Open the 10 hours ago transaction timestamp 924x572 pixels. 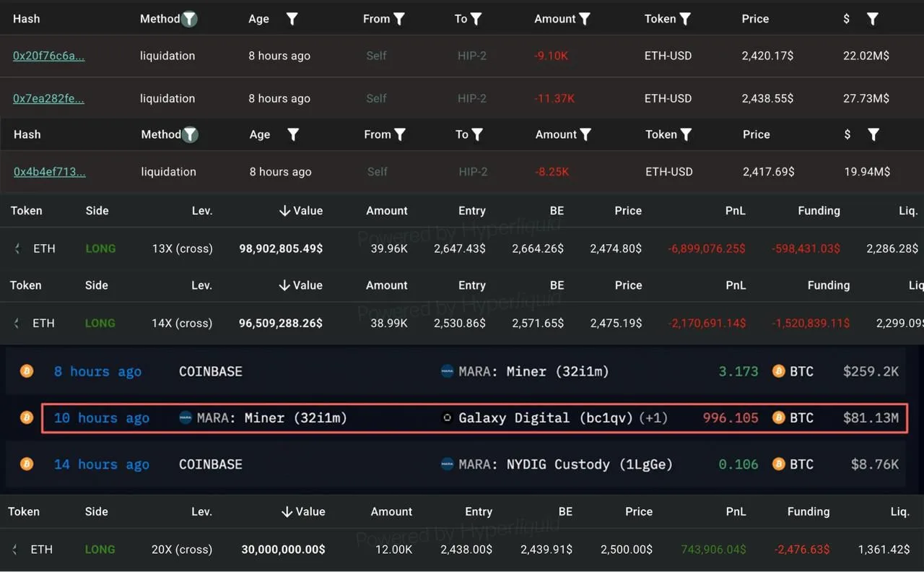click(102, 417)
